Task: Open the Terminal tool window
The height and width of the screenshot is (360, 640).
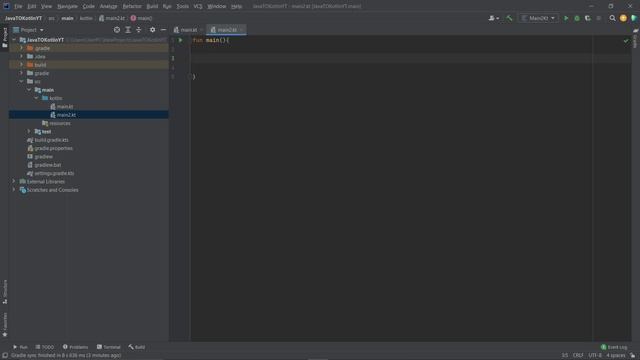Action: pyautogui.click(x=109, y=347)
